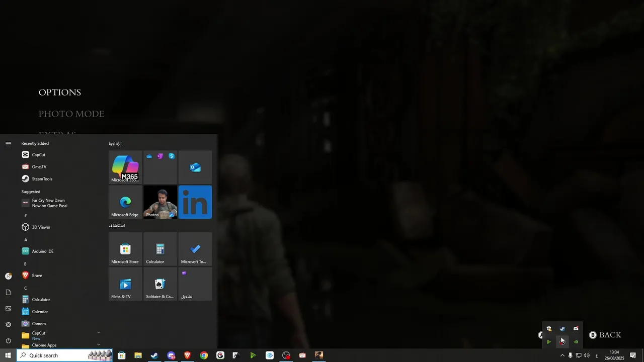The height and width of the screenshot is (362, 644).
Task: Click the 'A' letter header
Action: click(26, 240)
